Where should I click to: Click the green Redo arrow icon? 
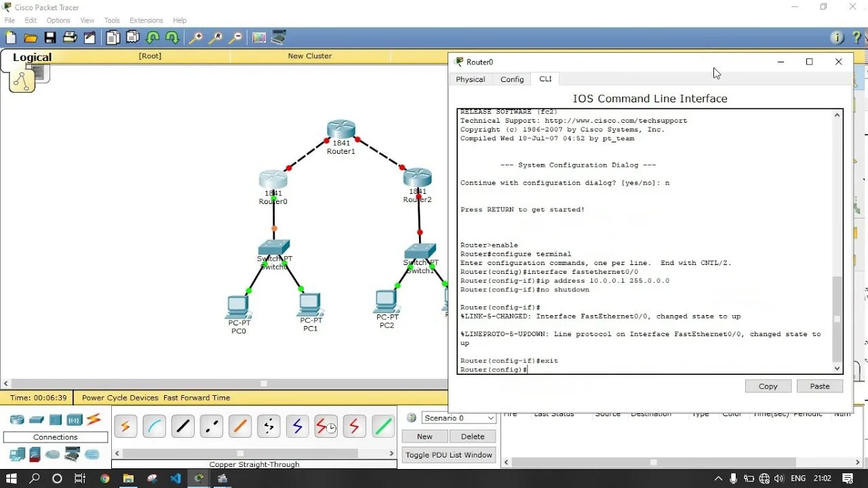172,38
